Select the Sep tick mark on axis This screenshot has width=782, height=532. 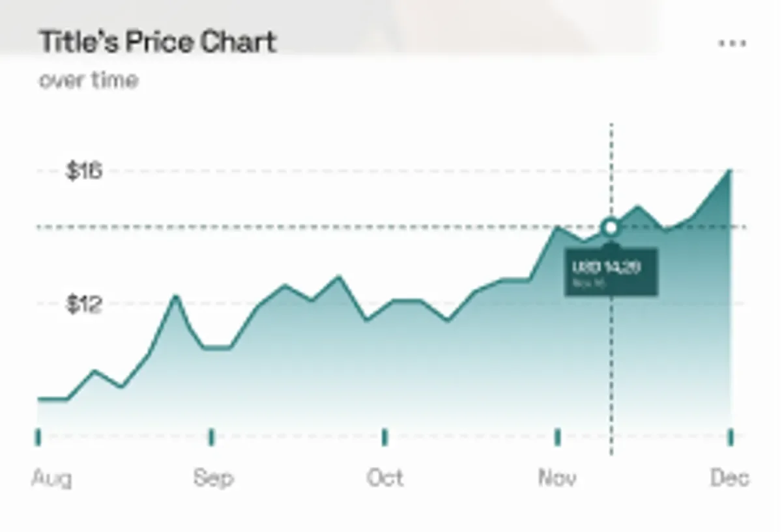click(x=211, y=437)
